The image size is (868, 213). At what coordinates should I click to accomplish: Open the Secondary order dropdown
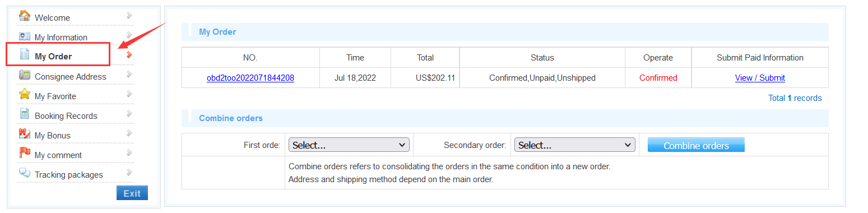[575, 145]
